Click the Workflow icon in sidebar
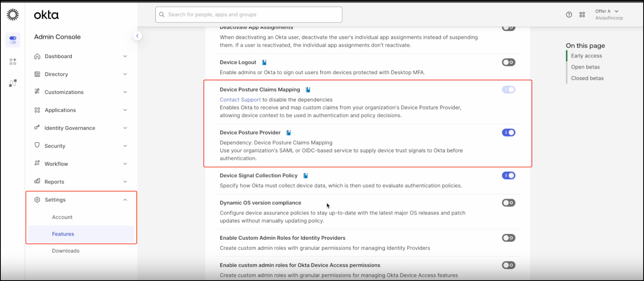The height and width of the screenshot is (281, 644). 37,163
